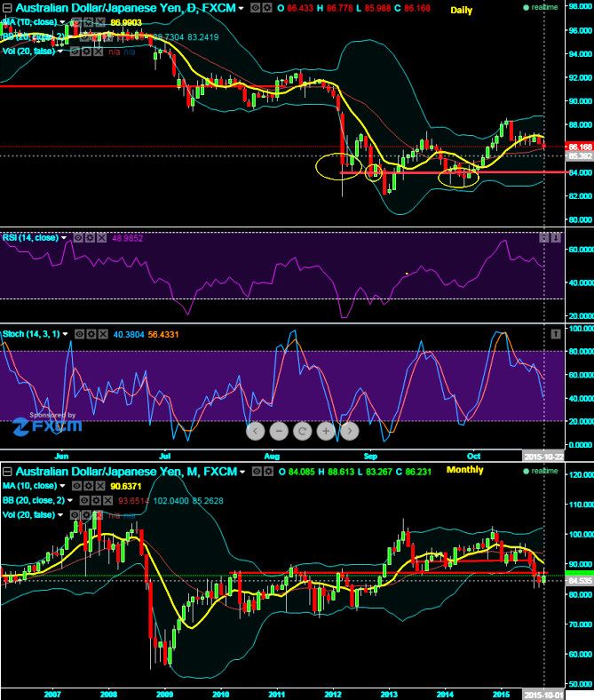
Task: Click the Monthly chart realtime indicator
Action: pos(541,471)
